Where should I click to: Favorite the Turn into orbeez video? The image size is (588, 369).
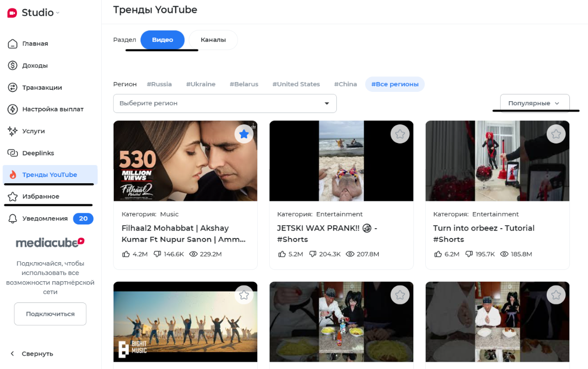[556, 134]
